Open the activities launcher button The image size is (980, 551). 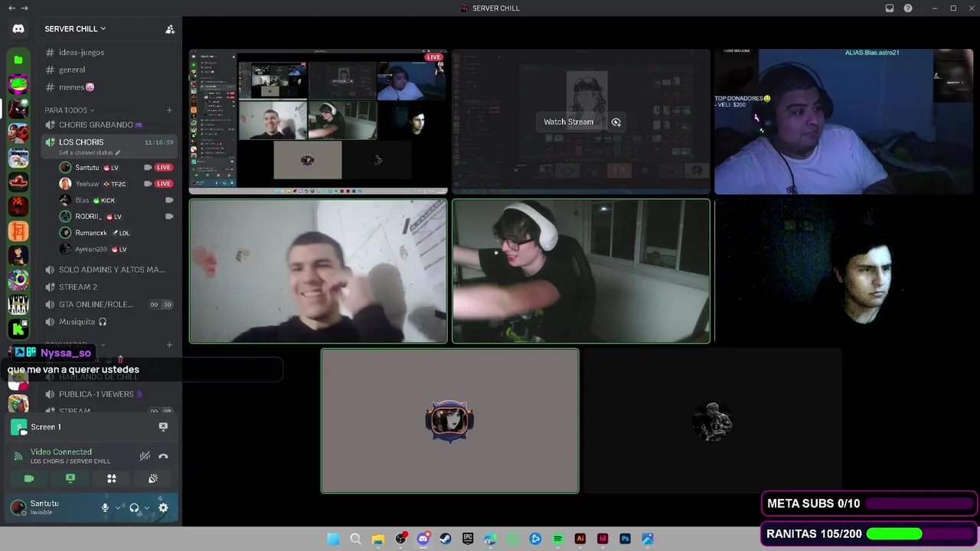[112, 478]
